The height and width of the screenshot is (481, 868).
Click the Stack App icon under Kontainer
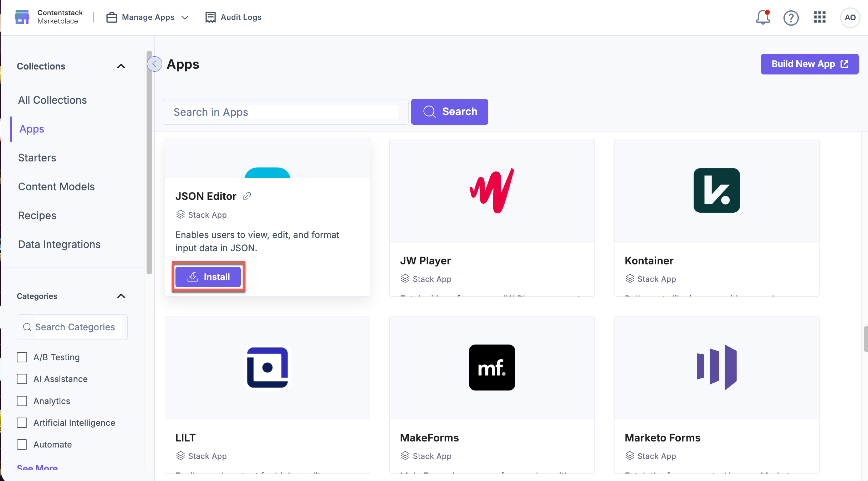(630, 279)
